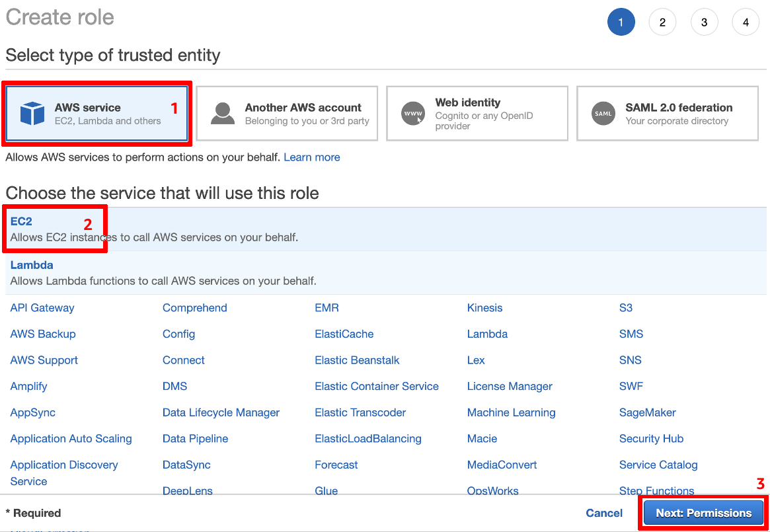Select Forecast service
The height and width of the screenshot is (532, 770).
click(336, 465)
